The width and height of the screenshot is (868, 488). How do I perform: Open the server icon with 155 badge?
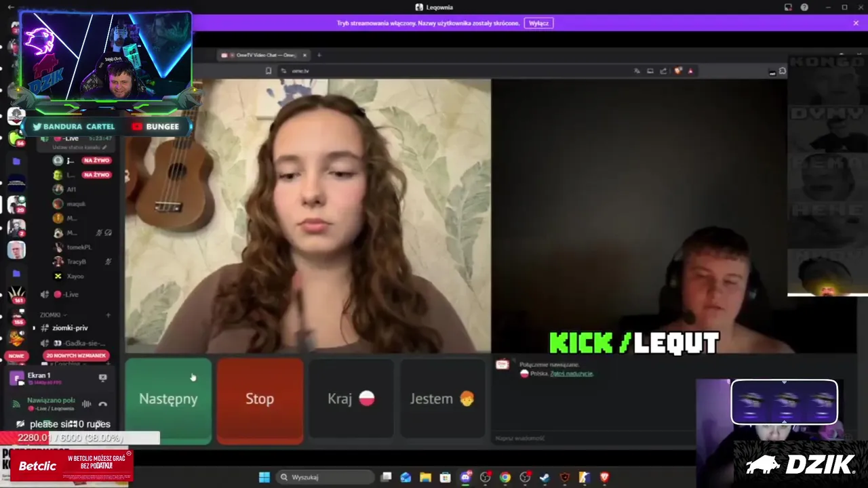coord(16,316)
